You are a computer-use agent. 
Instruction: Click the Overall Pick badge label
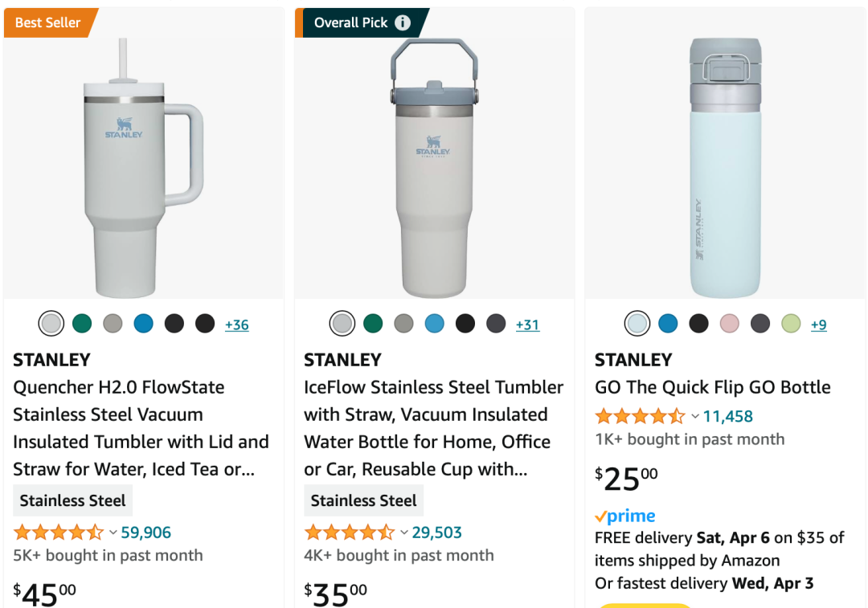pos(350,22)
